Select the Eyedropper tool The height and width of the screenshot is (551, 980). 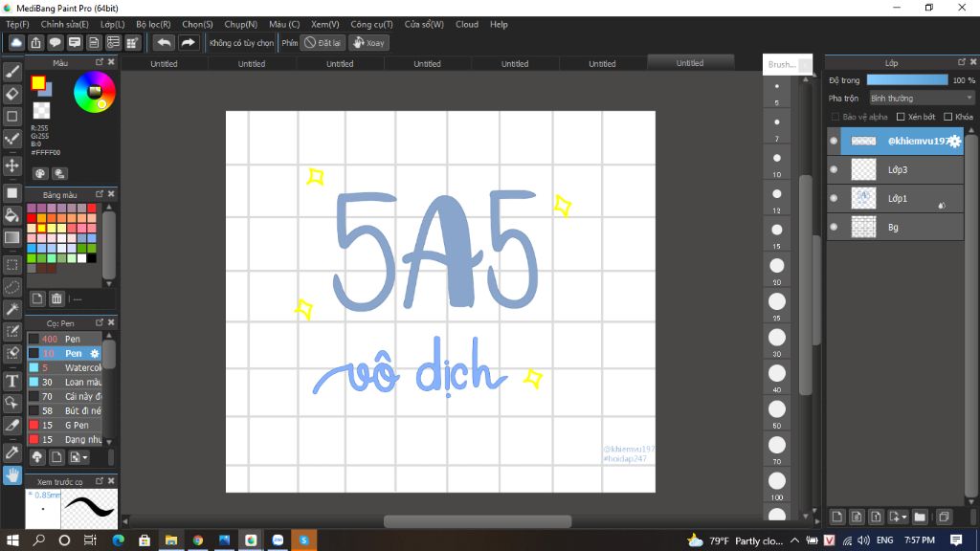click(x=11, y=452)
